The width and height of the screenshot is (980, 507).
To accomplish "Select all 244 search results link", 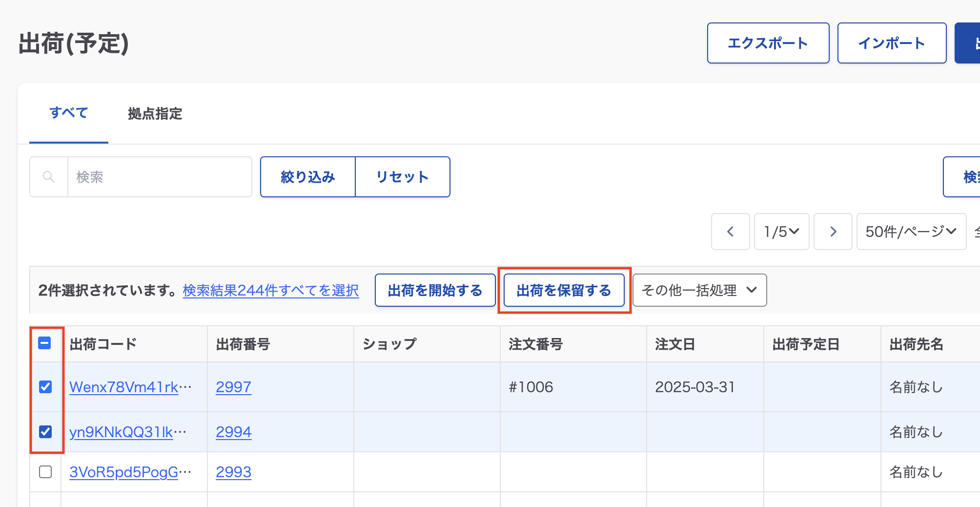I will 270,291.
